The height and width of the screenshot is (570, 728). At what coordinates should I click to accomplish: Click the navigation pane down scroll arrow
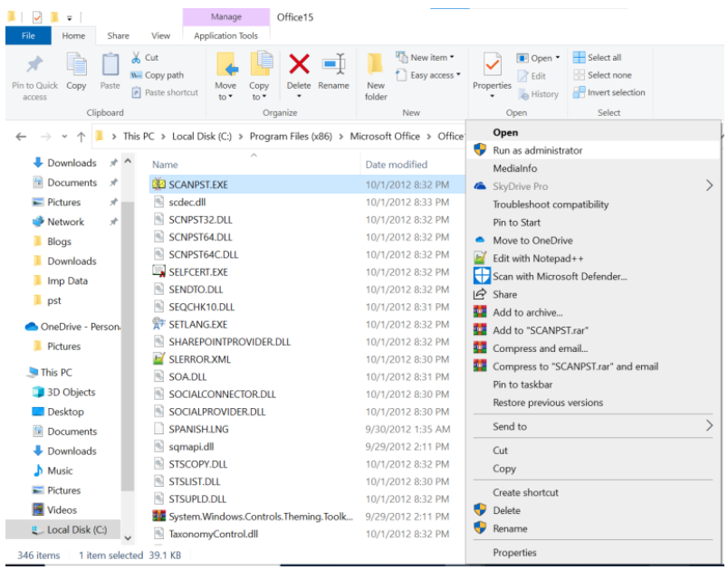(x=129, y=538)
